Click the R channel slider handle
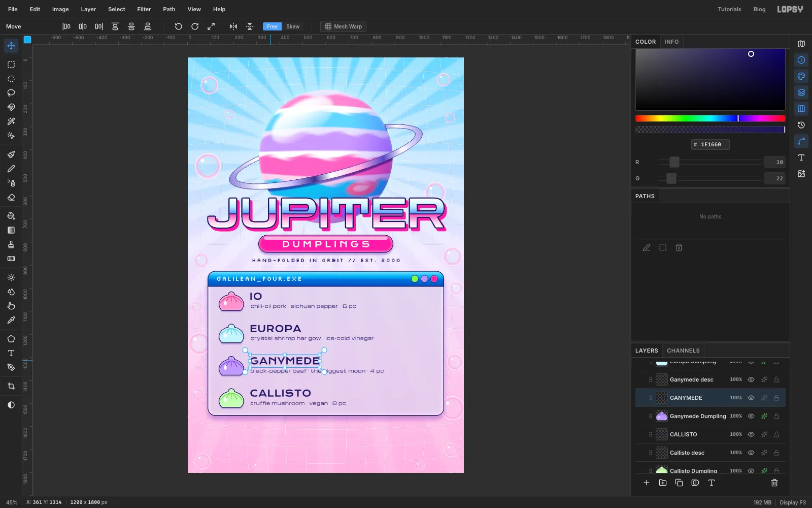 tap(674, 162)
